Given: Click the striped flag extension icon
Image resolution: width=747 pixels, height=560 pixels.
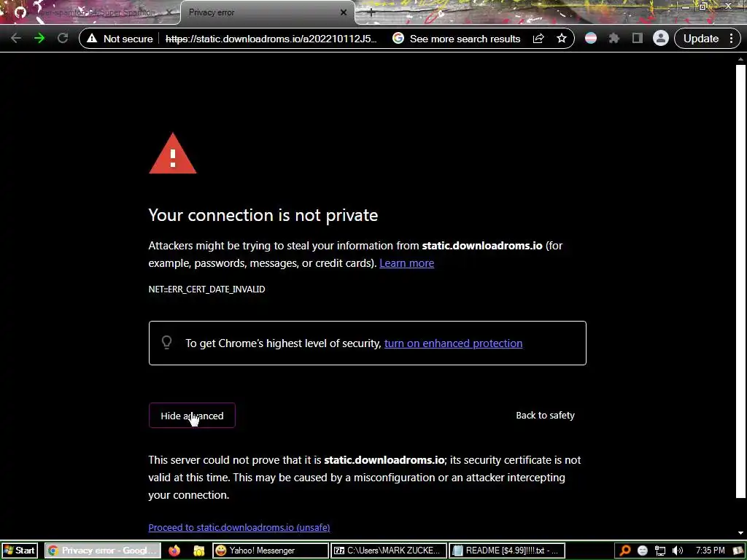Looking at the screenshot, I should (x=591, y=39).
